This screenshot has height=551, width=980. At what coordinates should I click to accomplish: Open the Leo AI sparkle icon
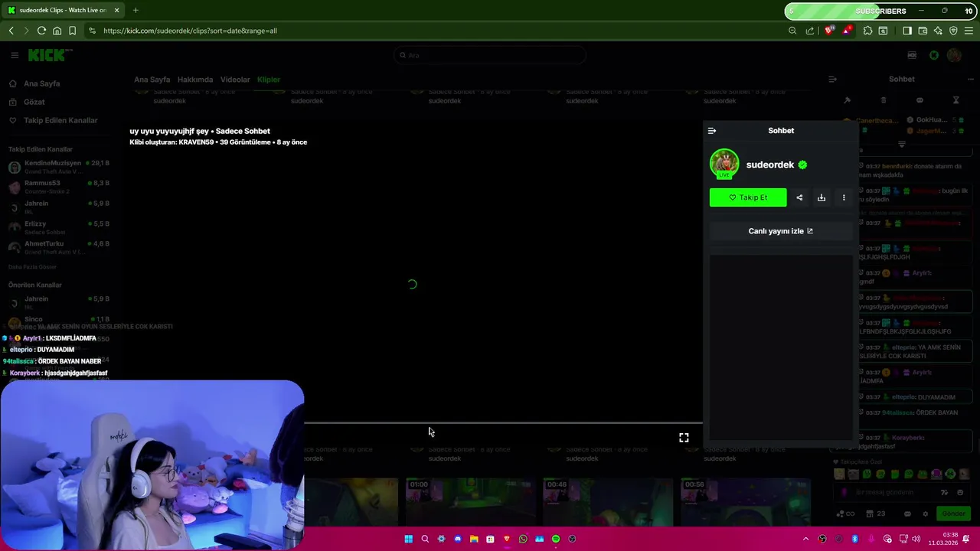(938, 31)
